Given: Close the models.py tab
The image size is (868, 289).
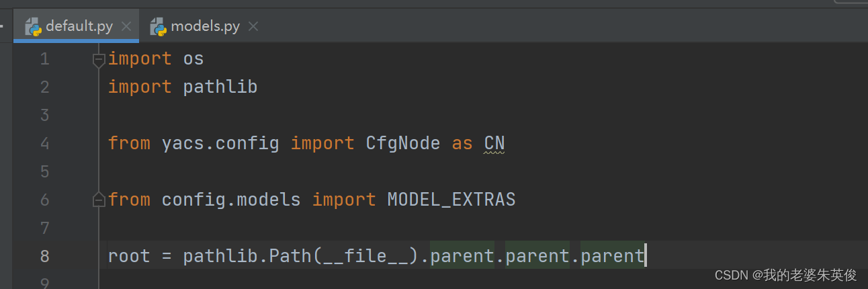Looking at the screenshot, I should tap(253, 27).
